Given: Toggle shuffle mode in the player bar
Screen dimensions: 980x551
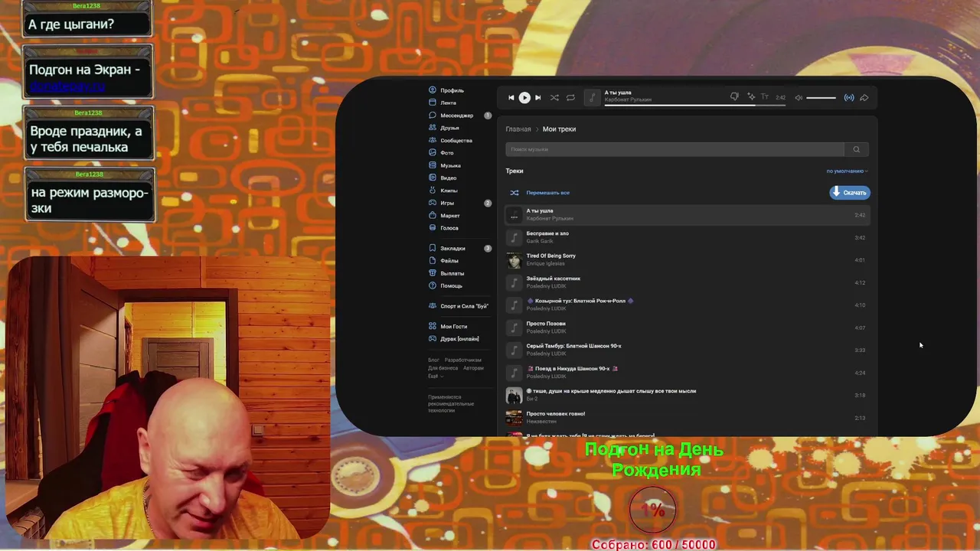Looking at the screenshot, I should (x=554, y=98).
